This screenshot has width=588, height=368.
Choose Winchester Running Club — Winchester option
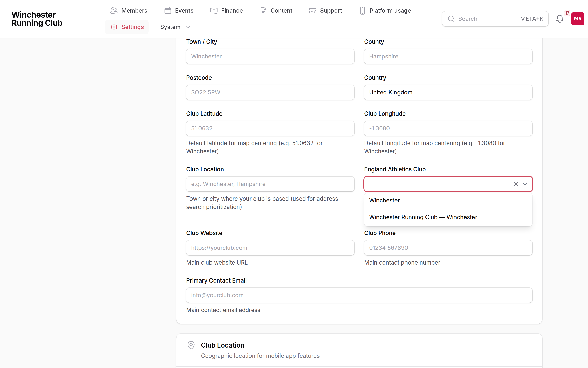448,217
